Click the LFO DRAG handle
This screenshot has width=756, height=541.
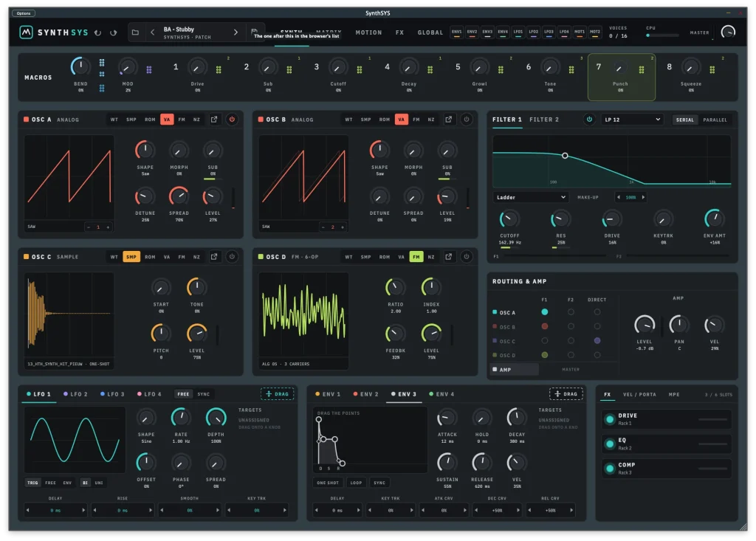coord(278,394)
